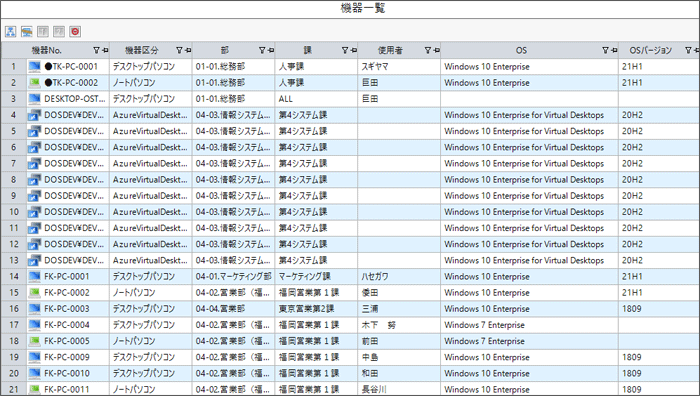
Task: Open filter dropdown for 機器区分 column
Action: 179,50
